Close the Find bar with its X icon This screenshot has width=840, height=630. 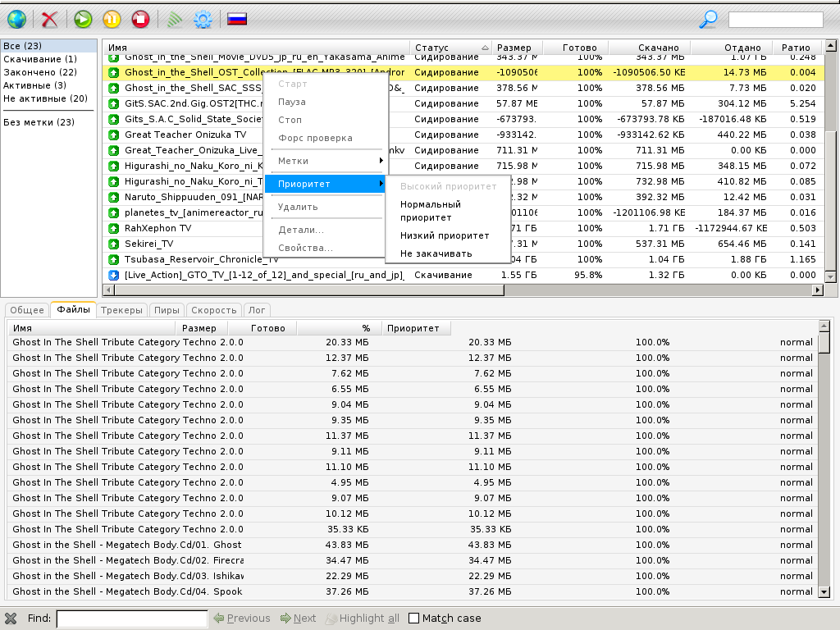[x=11, y=619]
